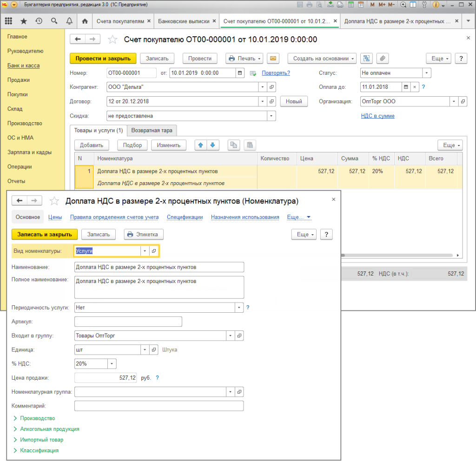476x461 pixels.
Task: Click the paperclip attached files icon
Action: (383, 58)
